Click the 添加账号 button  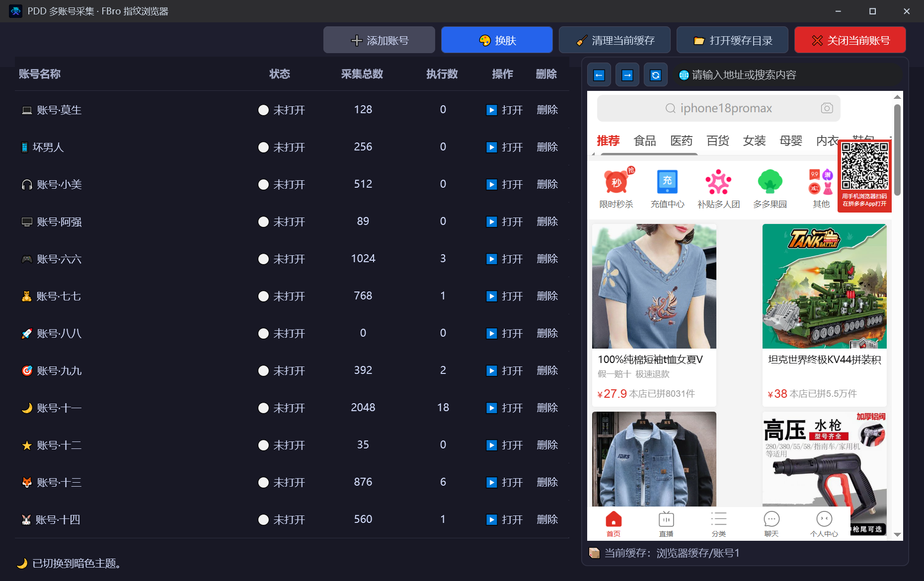click(379, 40)
